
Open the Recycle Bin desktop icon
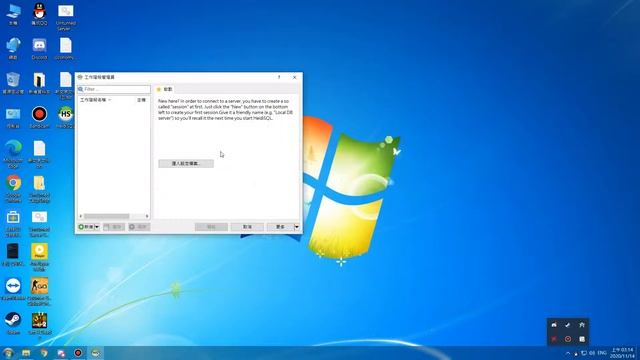click(x=13, y=83)
